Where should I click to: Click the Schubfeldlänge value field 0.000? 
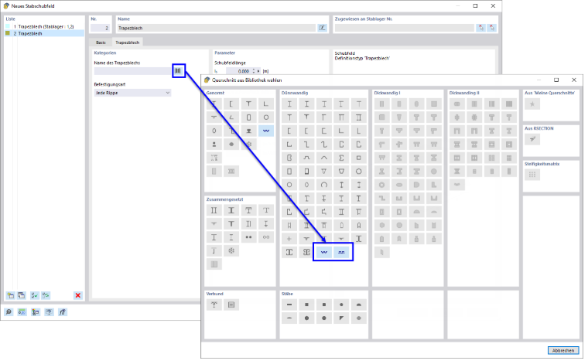tap(238, 71)
